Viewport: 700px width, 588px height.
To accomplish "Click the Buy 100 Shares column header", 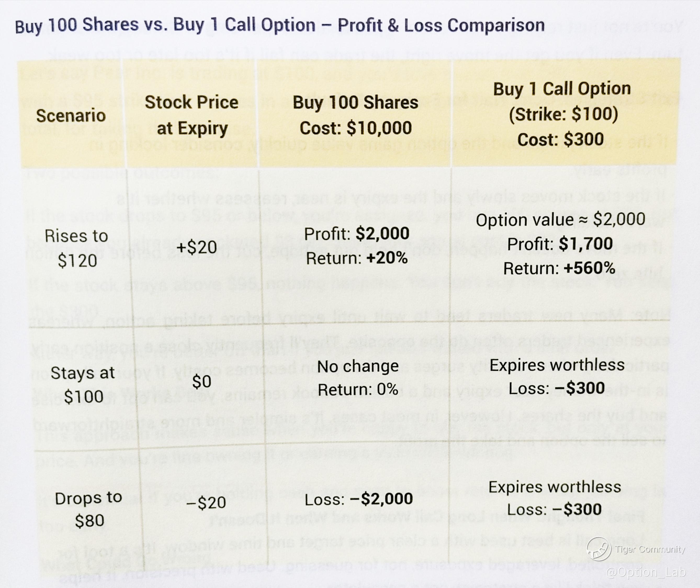I will coord(355,115).
